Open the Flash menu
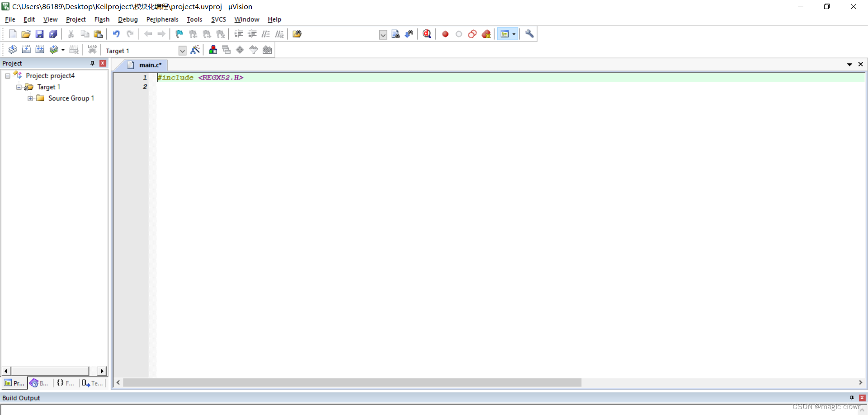This screenshot has height=415, width=868. coord(102,19)
